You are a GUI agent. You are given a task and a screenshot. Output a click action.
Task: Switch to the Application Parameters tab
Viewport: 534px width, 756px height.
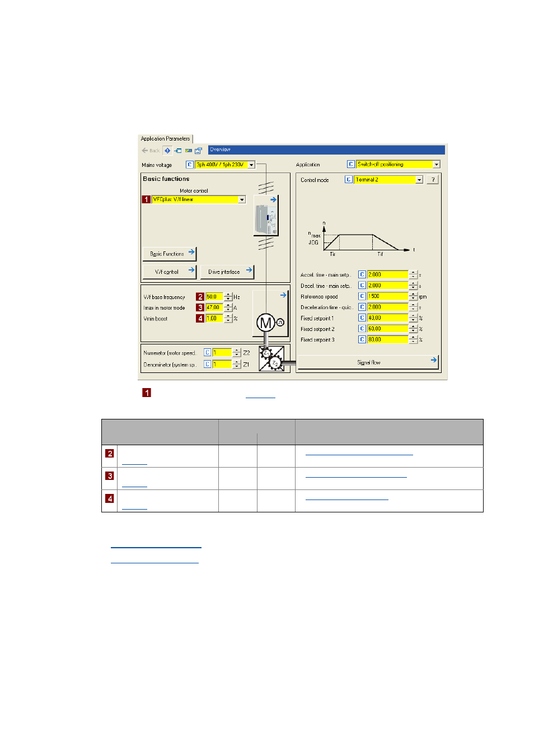pos(165,139)
